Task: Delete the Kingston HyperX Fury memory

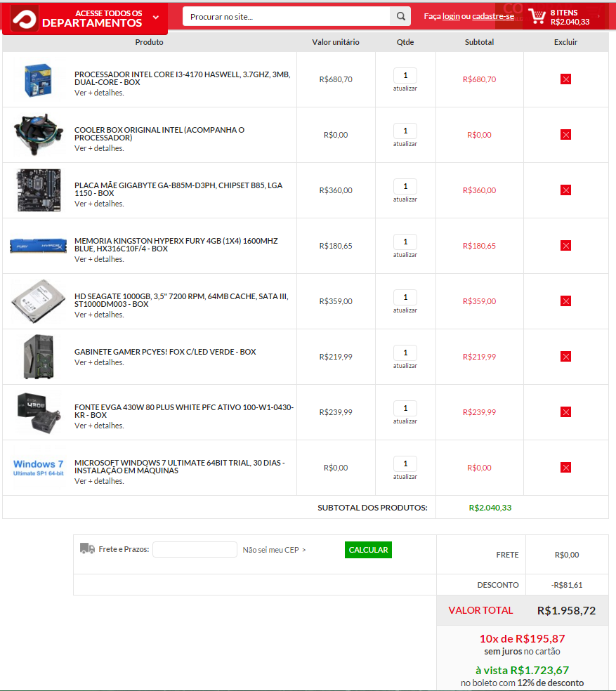Action: pyautogui.click(x=565, y=246)
